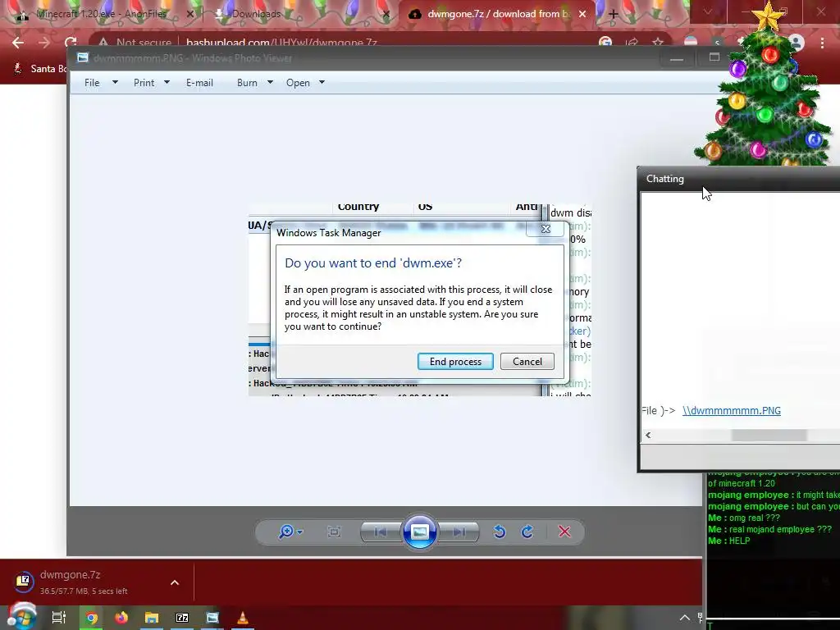The image size is (840, 630).
Task: Click the Chrome extension flag icon
Action: 691,43
